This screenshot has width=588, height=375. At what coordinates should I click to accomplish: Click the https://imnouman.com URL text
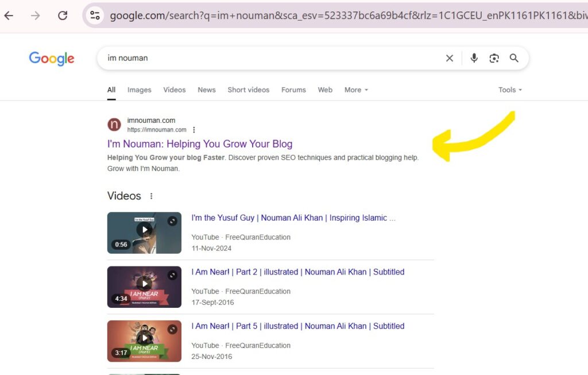[157, 130]
